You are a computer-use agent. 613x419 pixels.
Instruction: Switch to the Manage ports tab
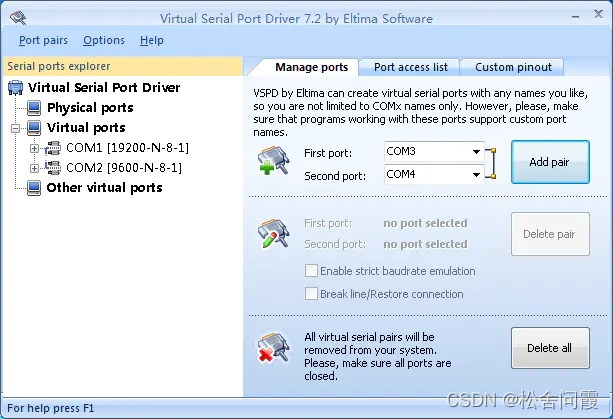click(x=312, y=67)
